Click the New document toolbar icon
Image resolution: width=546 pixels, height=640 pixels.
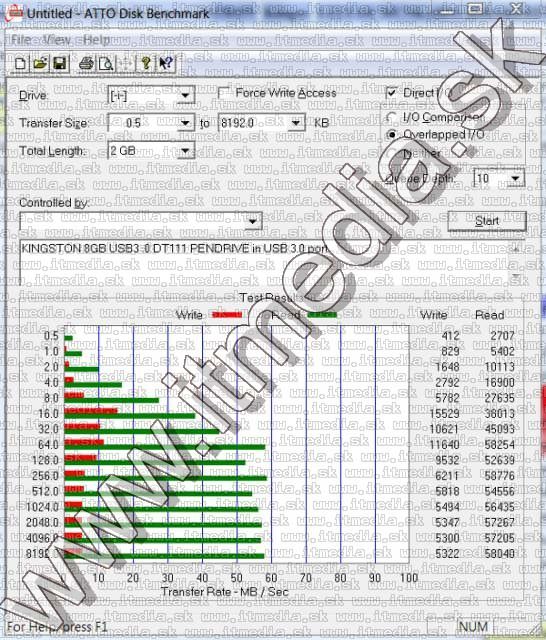21,64
